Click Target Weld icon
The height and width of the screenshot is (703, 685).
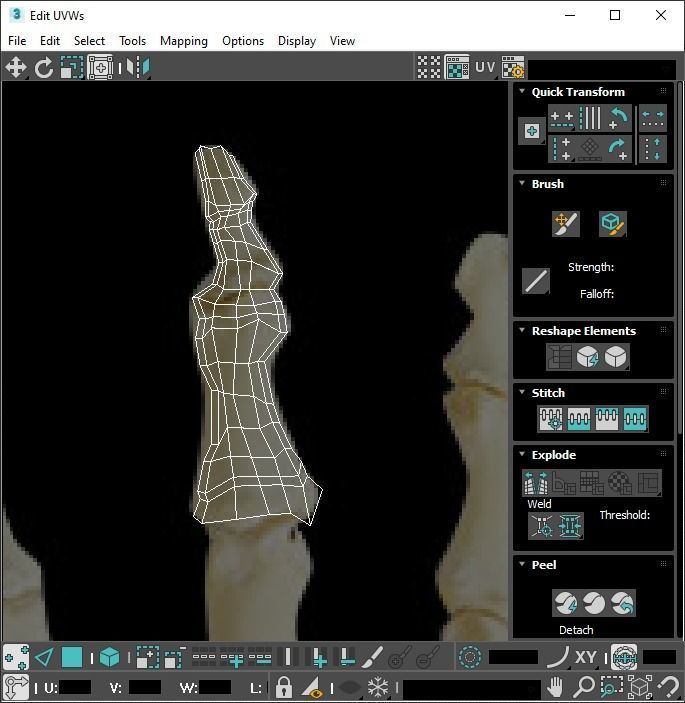542,525
